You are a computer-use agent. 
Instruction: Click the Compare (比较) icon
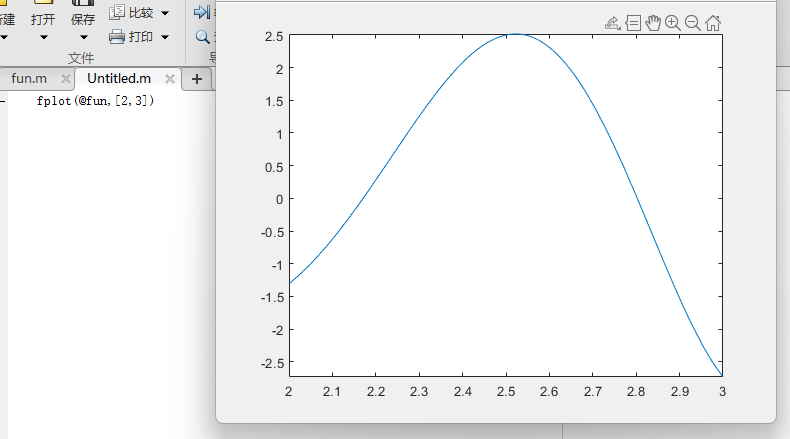pos(117,12)
